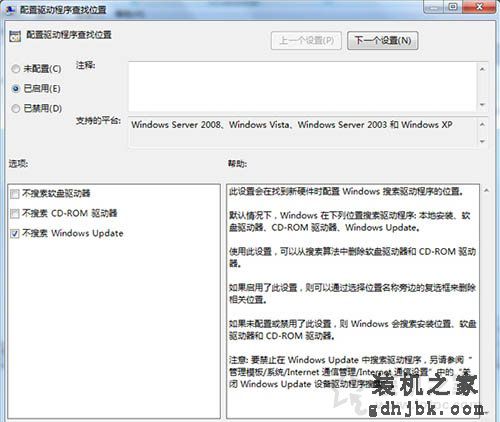Check the 不搜索软盘驱动器 checkbox
This screenshot has width=500, height=422.
click(x=15, y=194)
